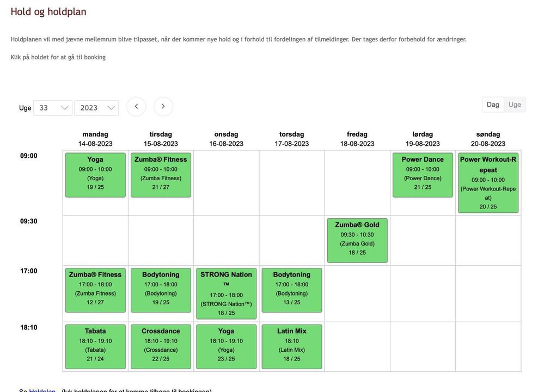
Task: Select Tuesday 17:00 Bodytoning class
Action: click(161, 289)
